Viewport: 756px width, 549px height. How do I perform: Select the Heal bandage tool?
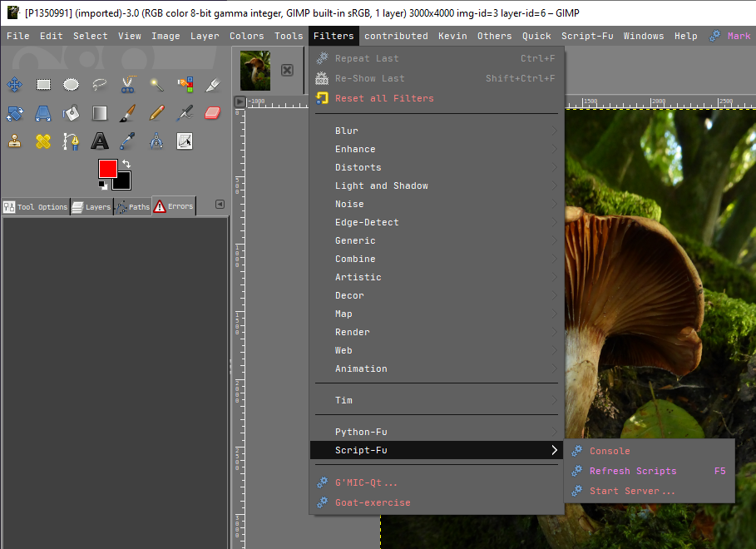point(43,141)
